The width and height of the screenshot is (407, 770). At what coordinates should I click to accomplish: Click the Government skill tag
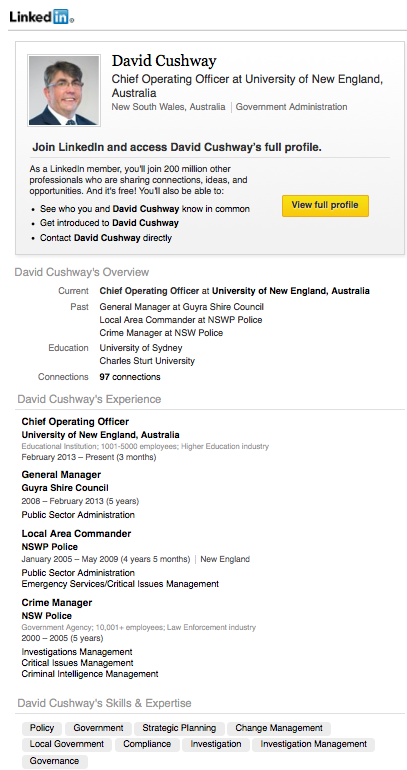(x=98, y=728)
